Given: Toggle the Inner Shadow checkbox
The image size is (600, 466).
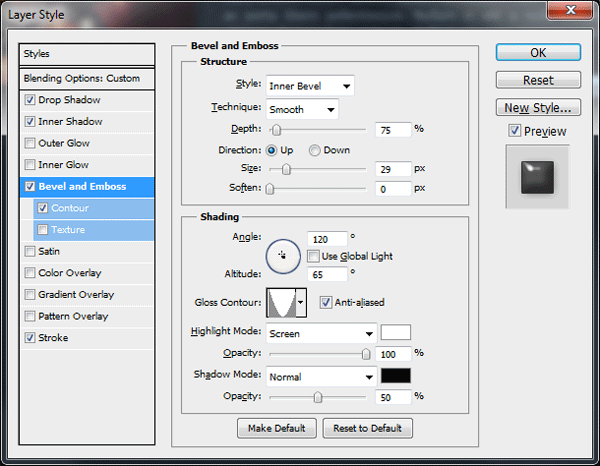Looking at the screenshot, I should [30, 122].
